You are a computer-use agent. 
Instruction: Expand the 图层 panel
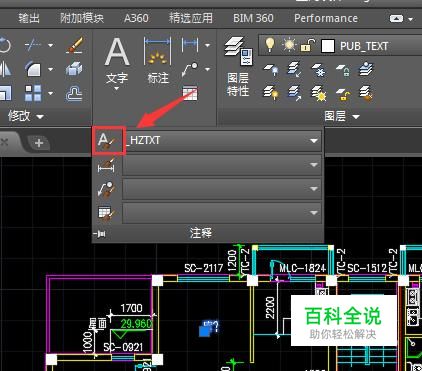342,116
